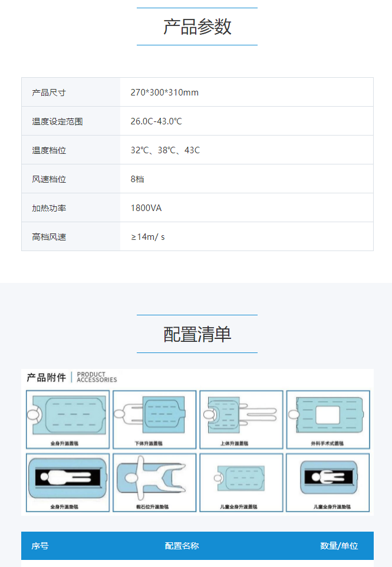The height and width of the screenshot is (567, 392).
Task: Select the 270*300*310mm dimension value
Action: point(164,93)
